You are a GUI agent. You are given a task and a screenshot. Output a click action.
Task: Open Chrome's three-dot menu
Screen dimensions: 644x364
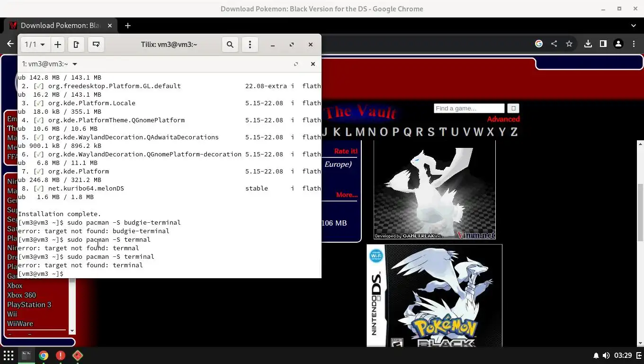(x=634, y=44)
